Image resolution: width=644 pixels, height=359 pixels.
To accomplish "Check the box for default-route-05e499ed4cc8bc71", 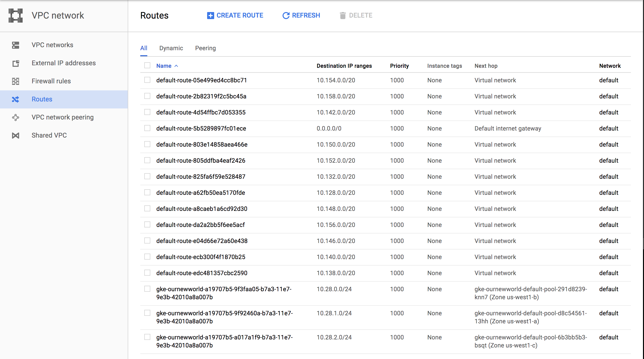I will [147, 80].
